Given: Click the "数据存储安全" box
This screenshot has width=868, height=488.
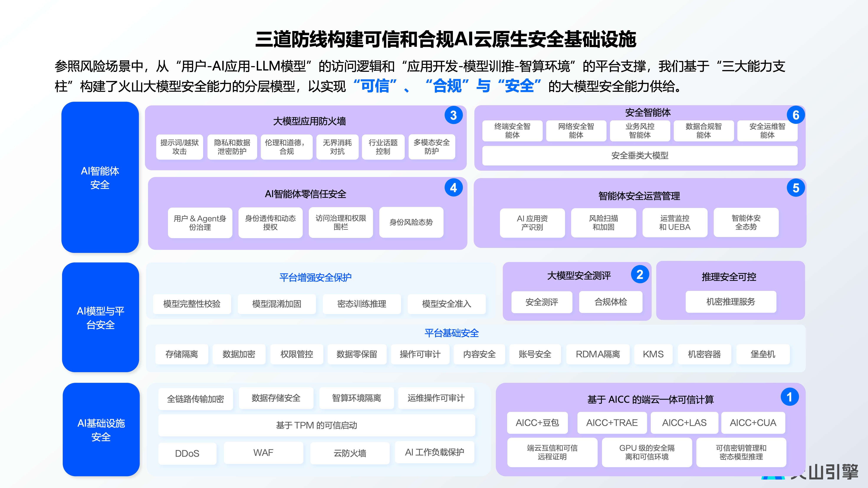Looking at the screenshot, I should point(276,398).
